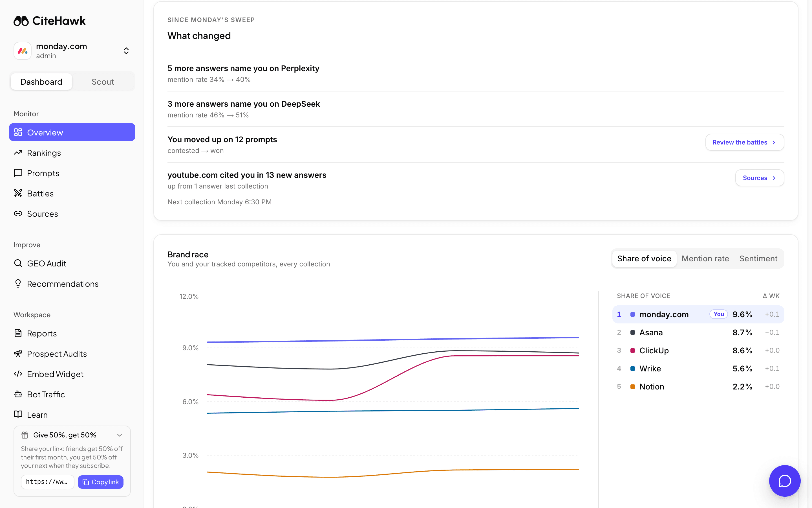
Task: Click the CiteHawk binoculars logo icon
Action: pyautogui.click(x=21, y=21)
